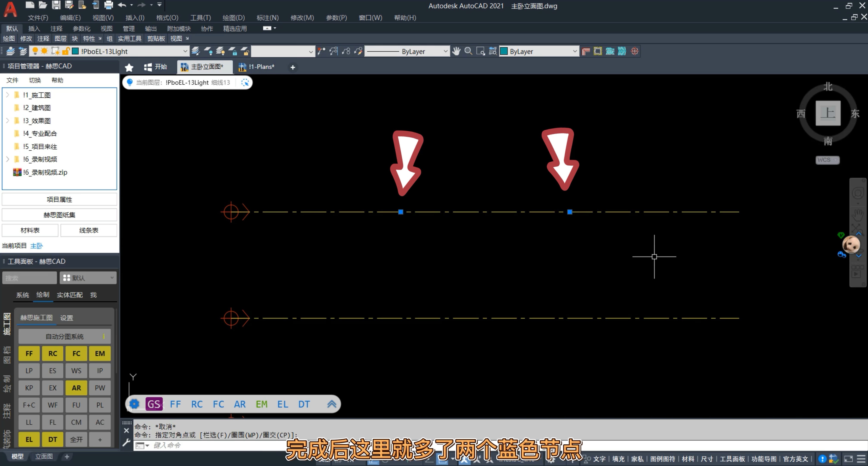Click the Zoom magnifier icon in toolbar
This screenshot has height=466, width=868.
pyautogui.click(x=468, y=51)
